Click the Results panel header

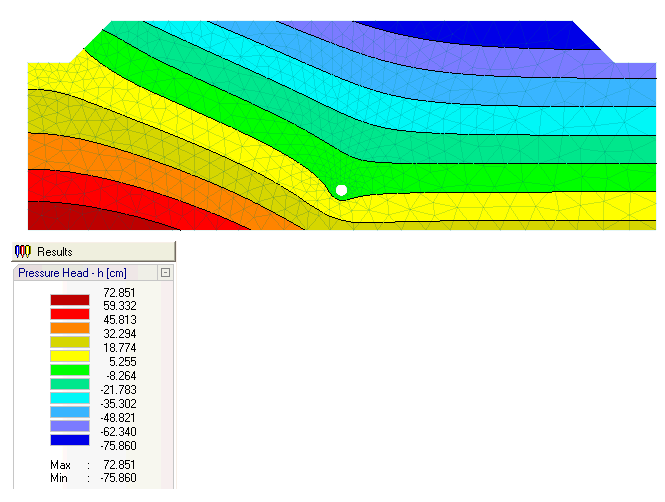[x=93, y=251]
